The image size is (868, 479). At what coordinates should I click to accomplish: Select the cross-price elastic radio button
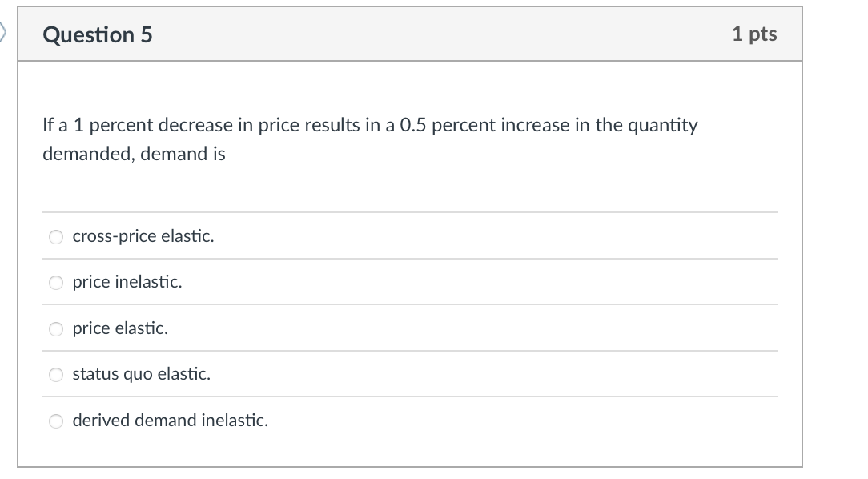(x=55, y=236)
